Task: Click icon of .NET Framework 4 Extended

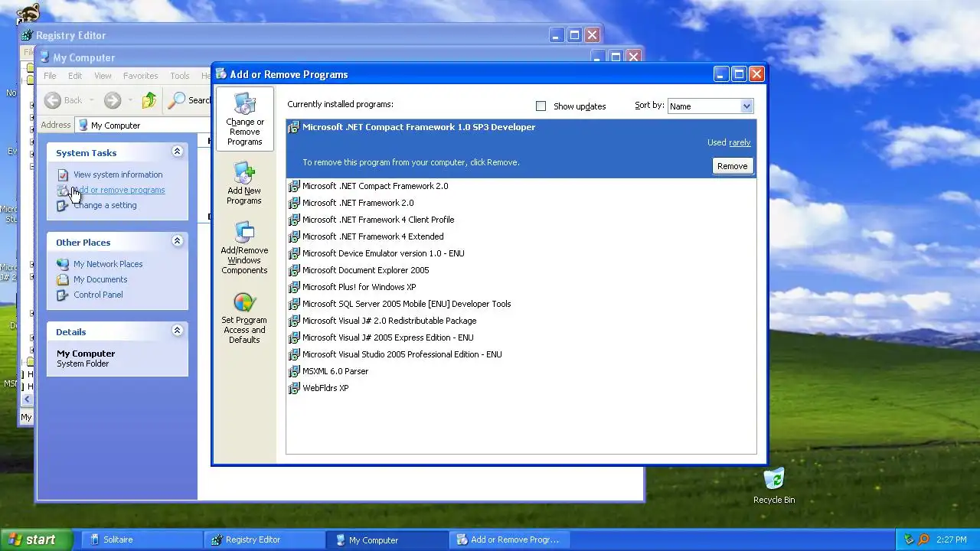Action: 293,236
